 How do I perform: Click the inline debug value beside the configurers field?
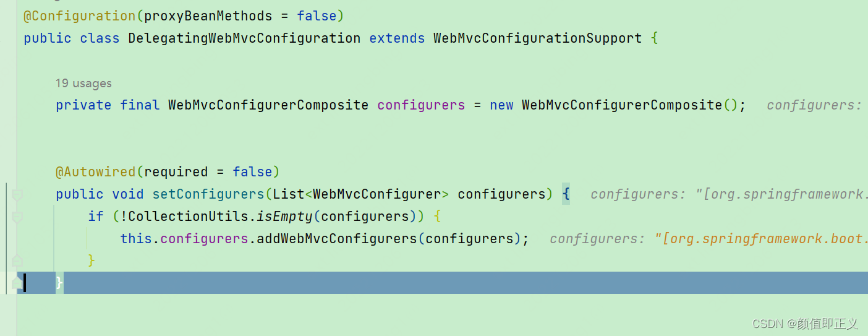coord(814,105)
